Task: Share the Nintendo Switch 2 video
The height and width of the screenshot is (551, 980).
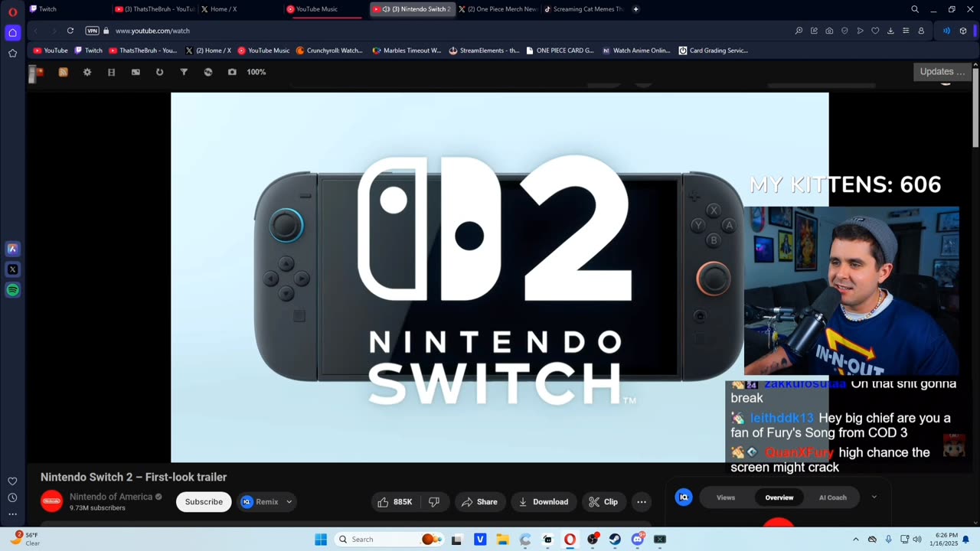Action: [480, 502]
